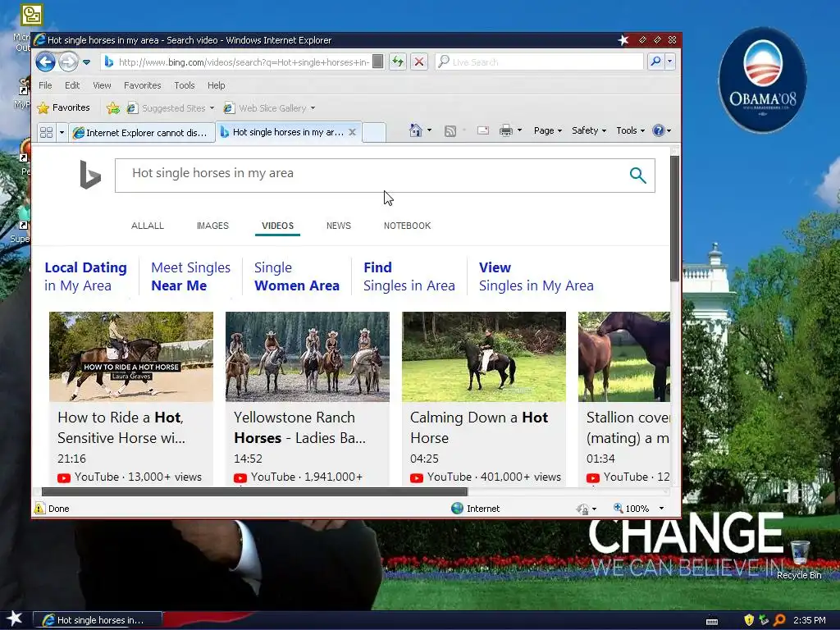Open a new blank tab

pyautogui.click(x=374, y=132)
